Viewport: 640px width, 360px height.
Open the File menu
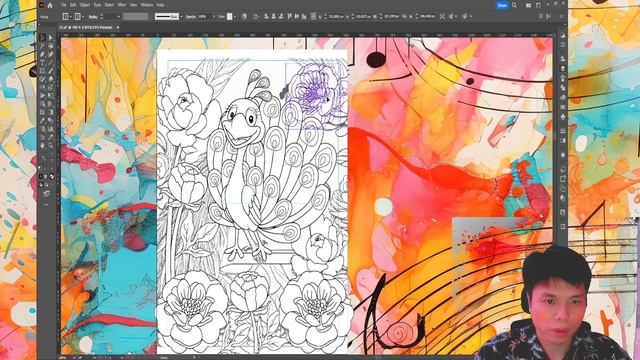pyautogui.click(x=63, y=5)
